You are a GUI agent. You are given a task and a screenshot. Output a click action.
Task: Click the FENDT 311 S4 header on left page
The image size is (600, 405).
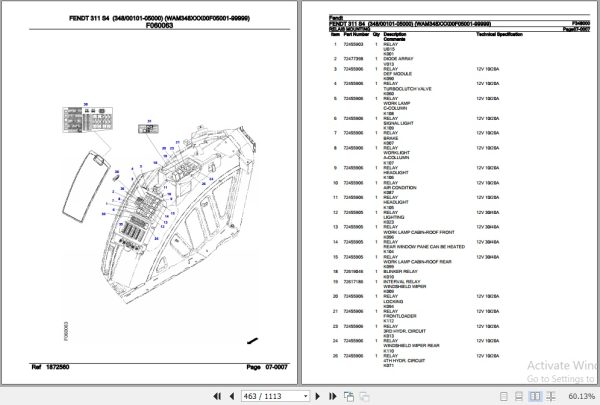click(159, 18)
